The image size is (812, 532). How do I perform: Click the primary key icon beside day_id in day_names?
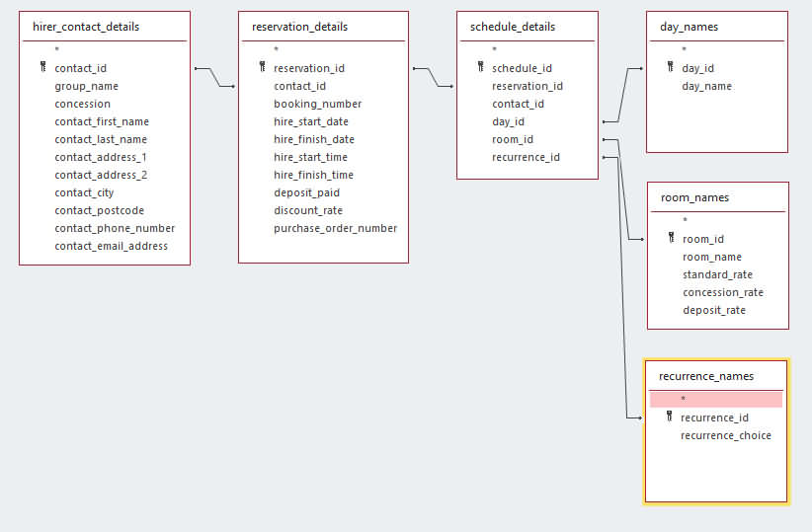point(670,67)
